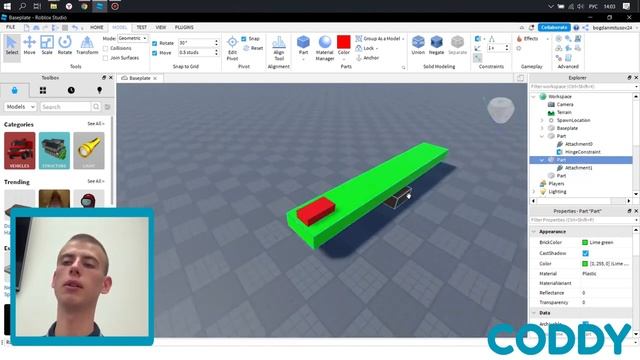Switch to the MODEL ribbon tab
Viewport: 640px width, 360px height.
(120, 27)
